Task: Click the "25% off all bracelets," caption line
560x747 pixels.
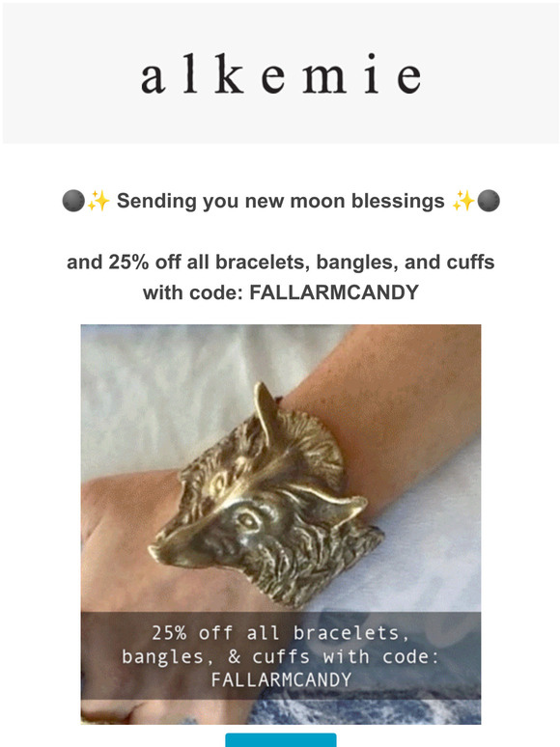Action: (x=281, y=633)
